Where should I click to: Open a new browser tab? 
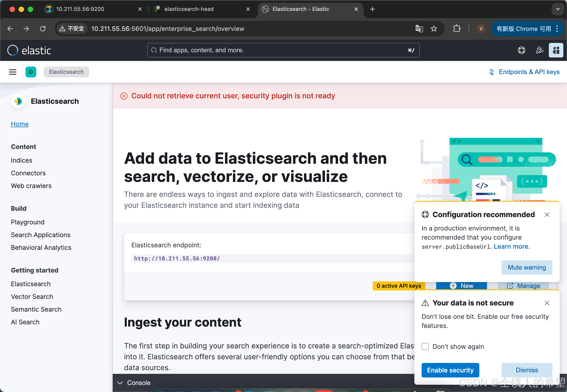pyautogui.click(x=372, y=9)
